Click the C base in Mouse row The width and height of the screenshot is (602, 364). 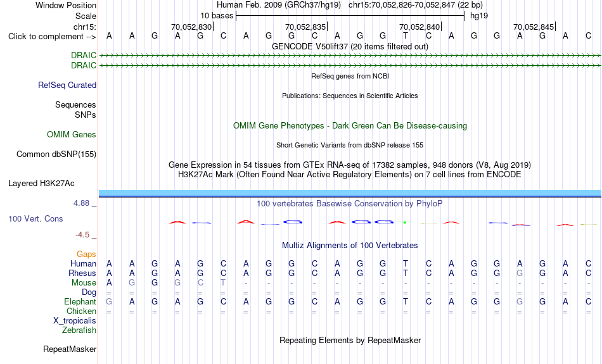200,283
